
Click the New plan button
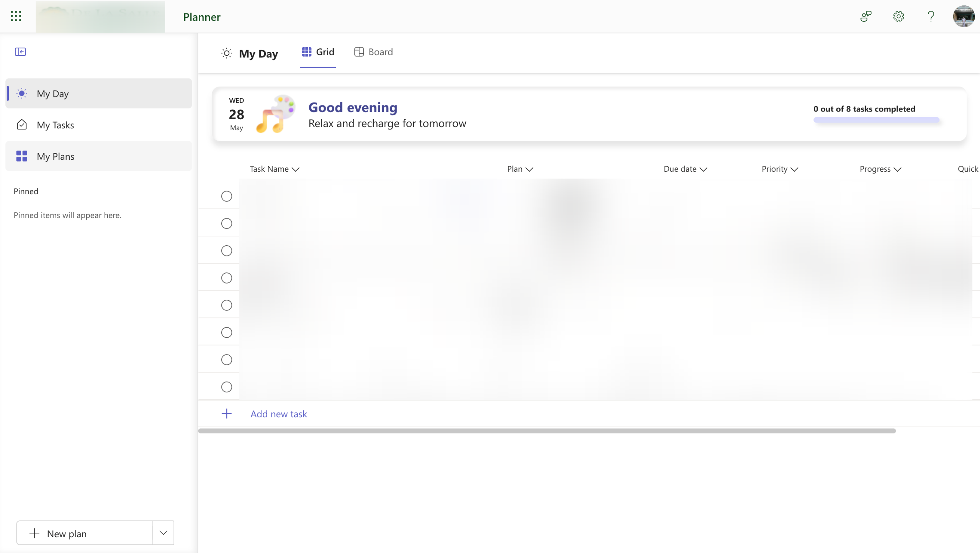click(85, 533)
